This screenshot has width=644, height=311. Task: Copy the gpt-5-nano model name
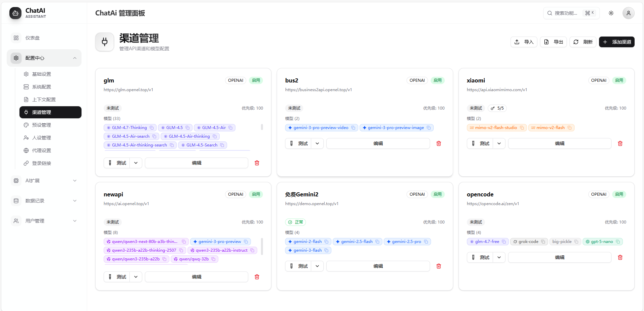(618, 242)
